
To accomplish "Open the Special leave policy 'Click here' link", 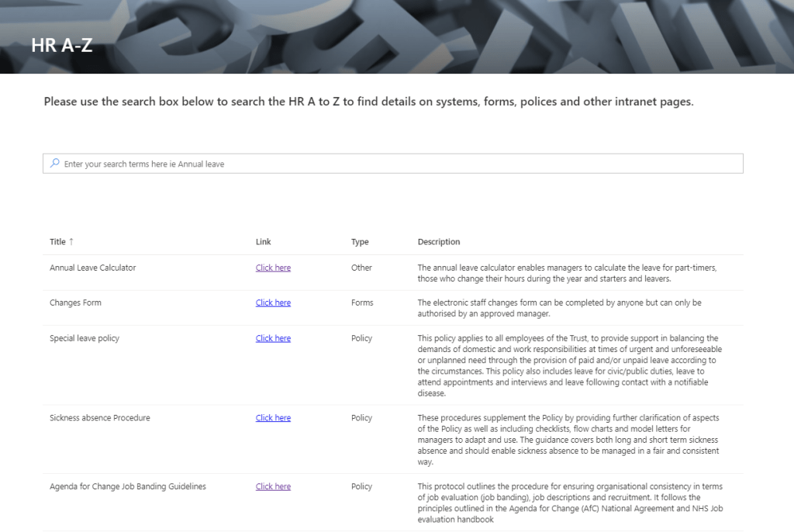I will point(273,338).
